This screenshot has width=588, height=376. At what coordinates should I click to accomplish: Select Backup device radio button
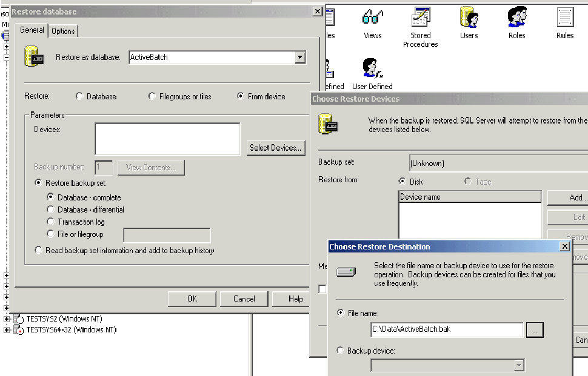pyautogui.click(x=340, y=351)
